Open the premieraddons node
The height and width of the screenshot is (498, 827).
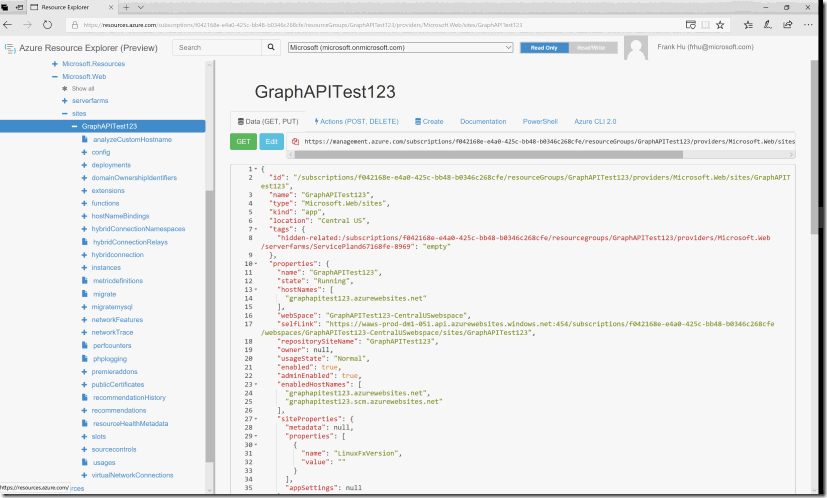pos(114,372)
